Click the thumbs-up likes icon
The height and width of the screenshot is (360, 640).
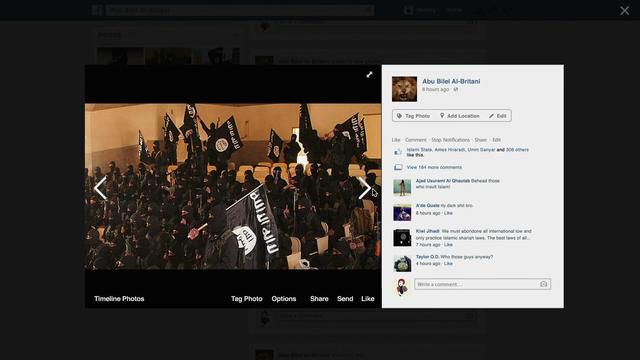click(x=398, y=152)
